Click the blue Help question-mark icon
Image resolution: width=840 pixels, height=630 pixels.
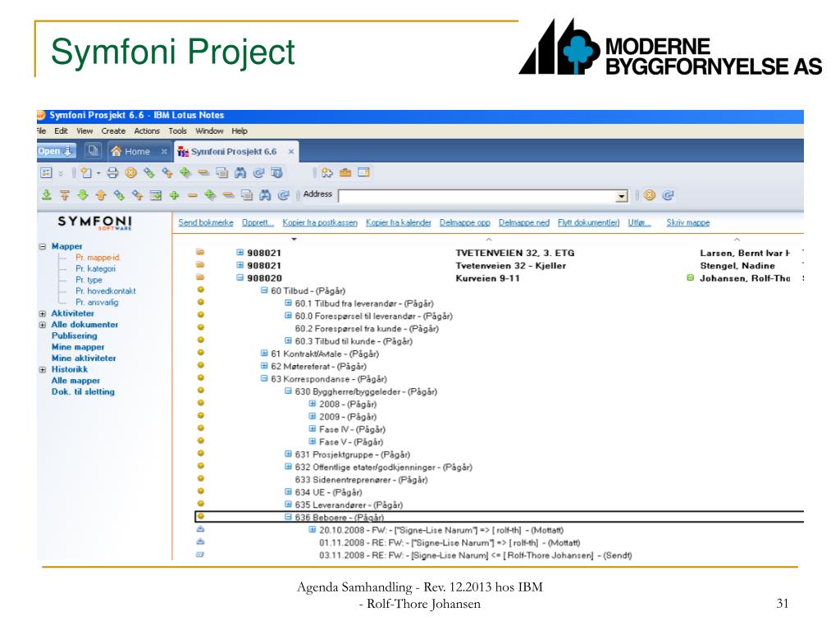[x=276, y=172]
